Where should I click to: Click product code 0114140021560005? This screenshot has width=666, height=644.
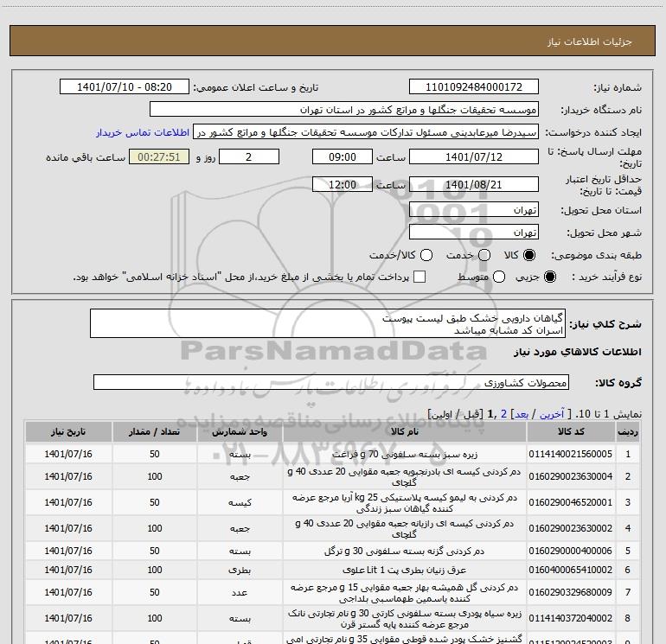tap(571, 454)
